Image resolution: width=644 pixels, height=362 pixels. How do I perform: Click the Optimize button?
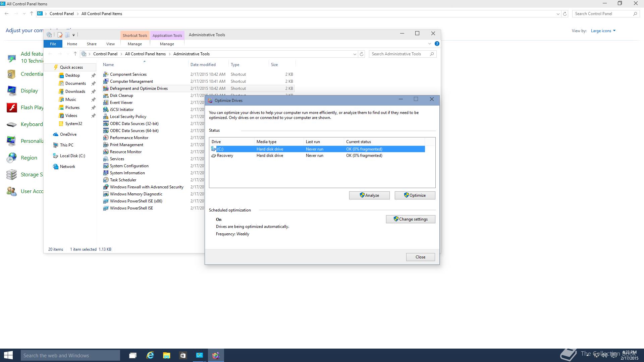coord(415,195)
